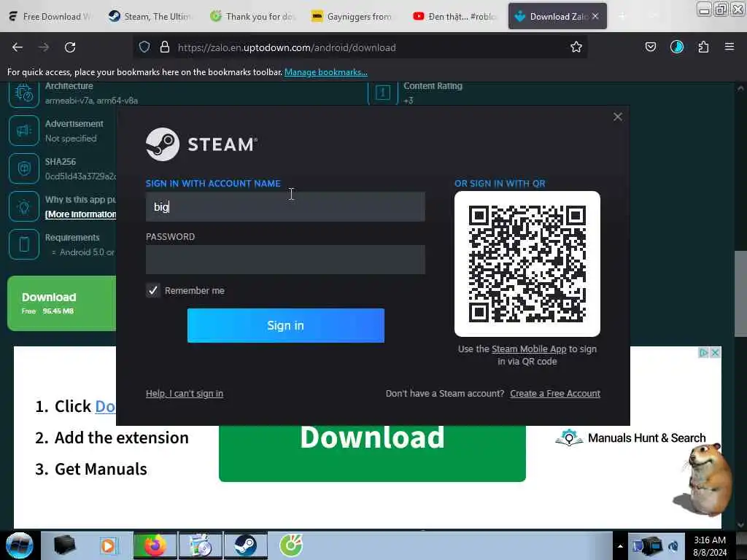Click the Requirements phone icon

tap(24, 244)
